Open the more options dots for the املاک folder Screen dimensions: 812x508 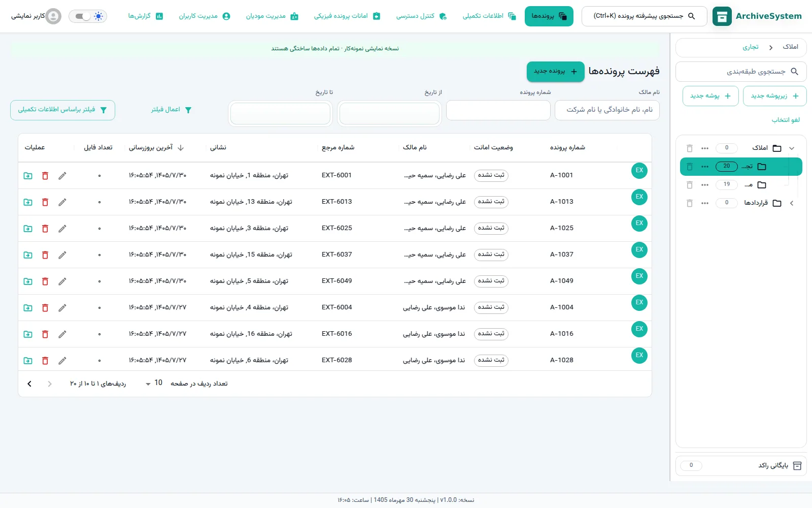coord(705,148)
